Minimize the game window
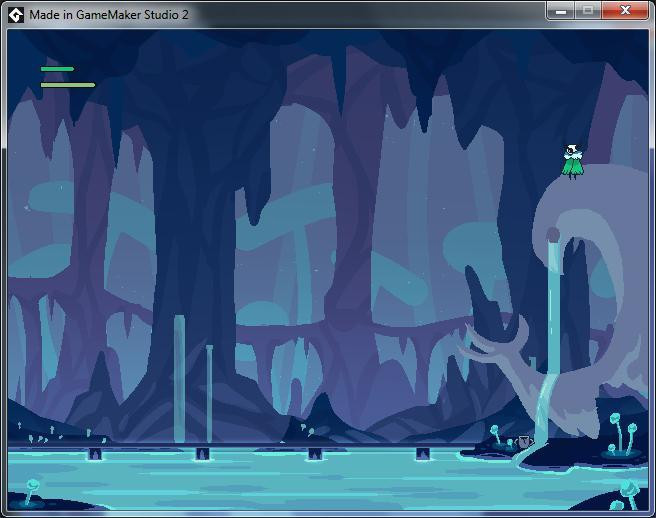The width and height of the screenshot is (656, 518). point(561,11)
